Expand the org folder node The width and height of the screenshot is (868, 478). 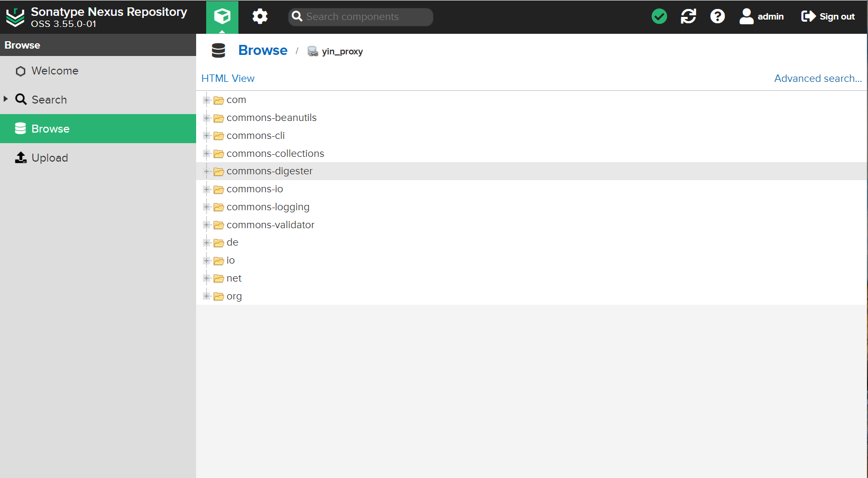207,296
